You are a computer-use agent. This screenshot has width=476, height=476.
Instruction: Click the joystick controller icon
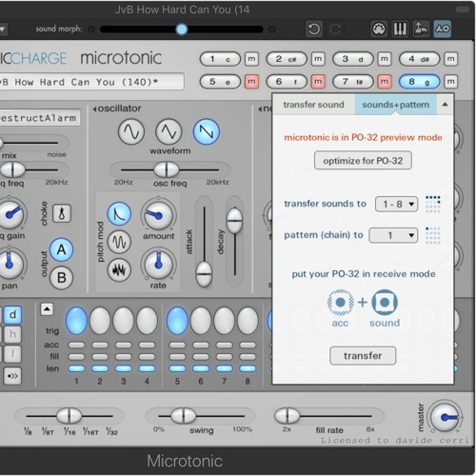point(421,30)
